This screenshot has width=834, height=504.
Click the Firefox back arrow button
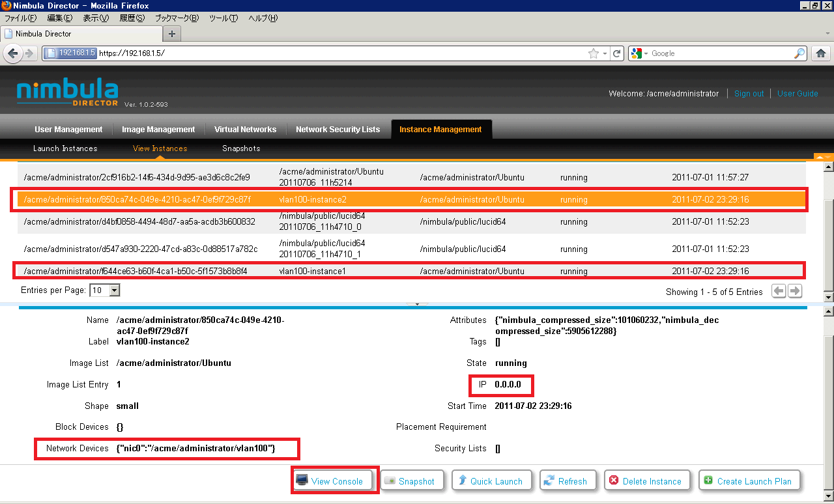[x=12, y=53]
